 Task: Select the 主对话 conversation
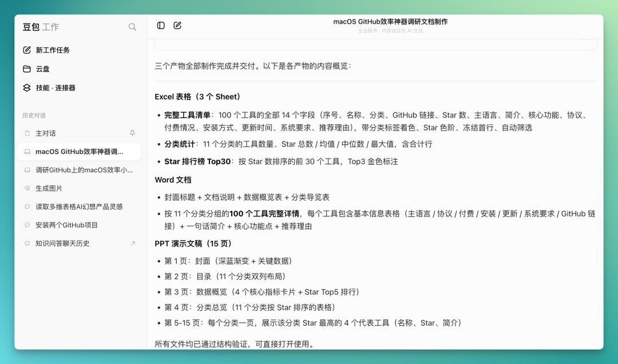click(x=79, y=133)
